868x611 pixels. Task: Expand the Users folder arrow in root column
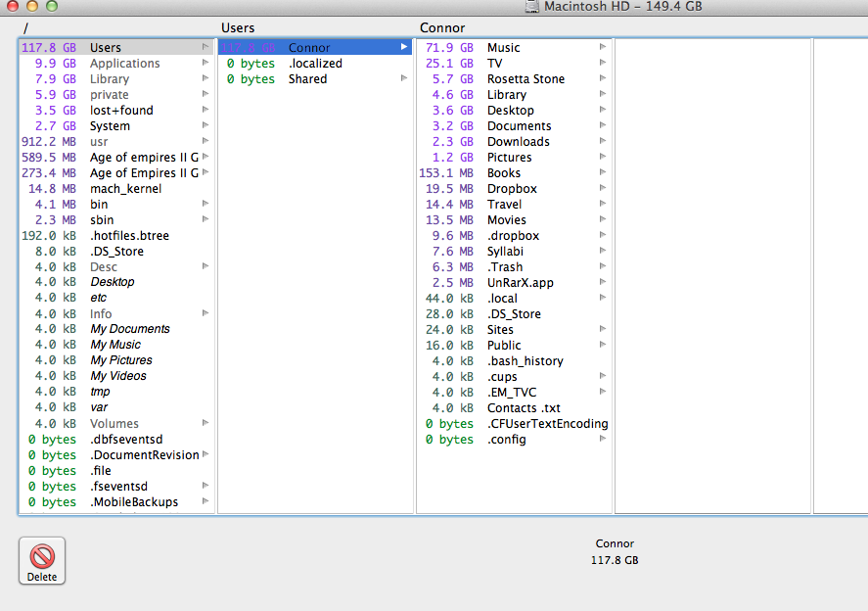(x=206, y=47)
